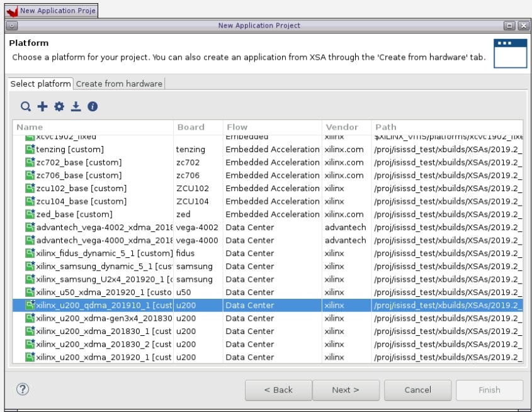Sort by the Path column header
532x412 pixels.
click(447, 127)
